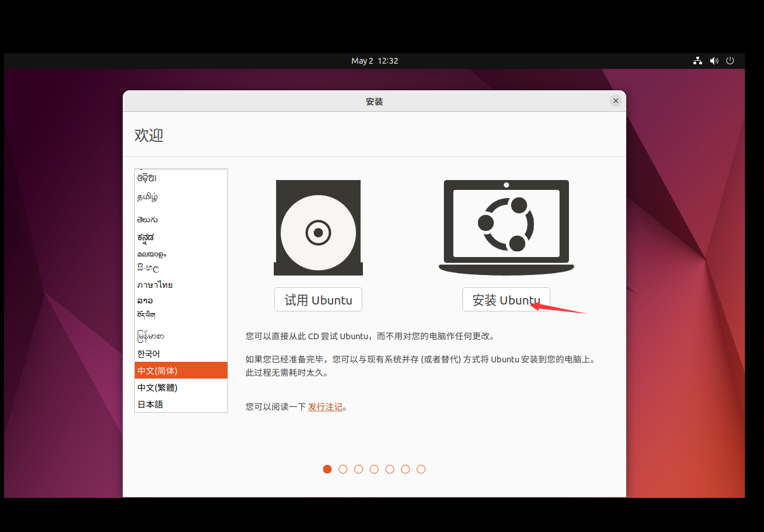Open the network status icon in top bar
This screenshot has width=764, height=532.
(x=698, y=61)
